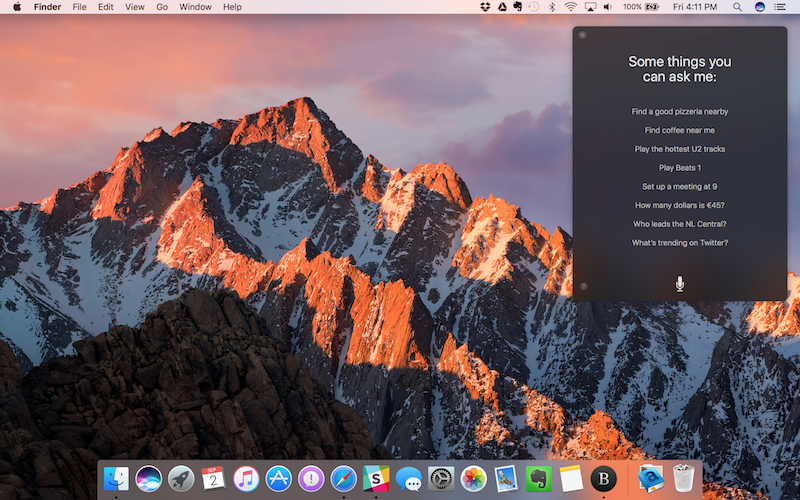The height and width of the screenshot is (500, 800).
Task: Expand the volume control in menu bar
Action: tap(609, 7)
